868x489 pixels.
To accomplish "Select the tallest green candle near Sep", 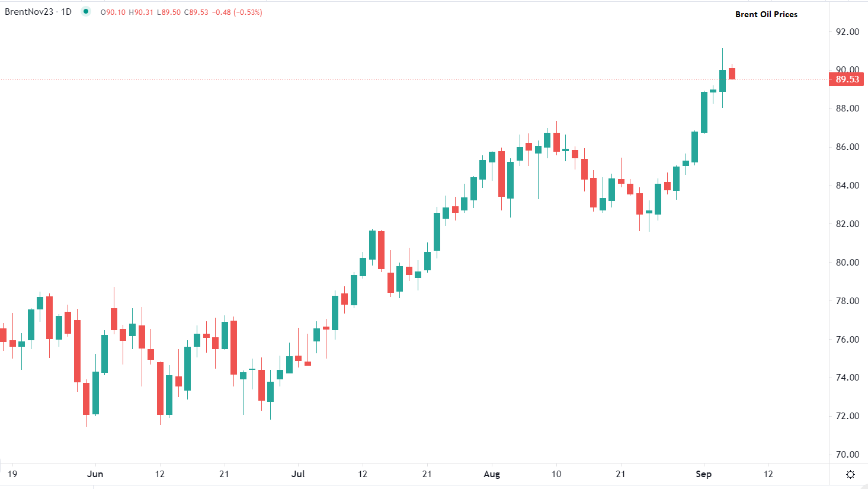I will 704,113.
